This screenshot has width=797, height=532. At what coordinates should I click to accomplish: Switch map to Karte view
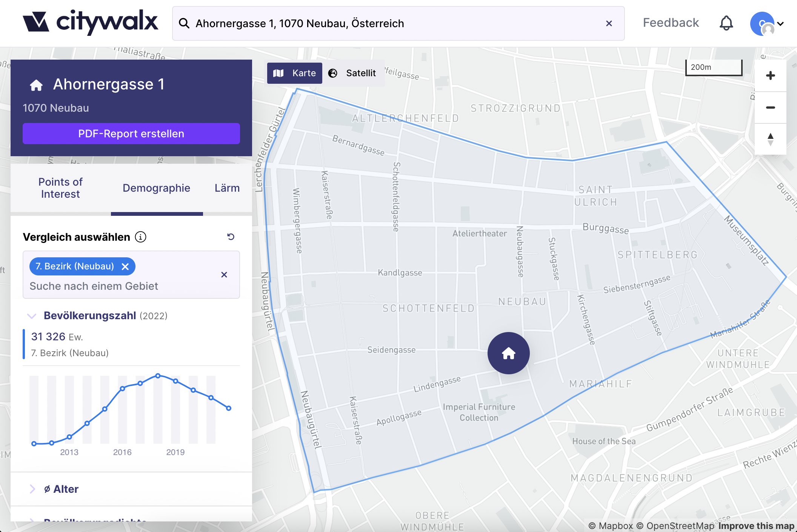295,73
